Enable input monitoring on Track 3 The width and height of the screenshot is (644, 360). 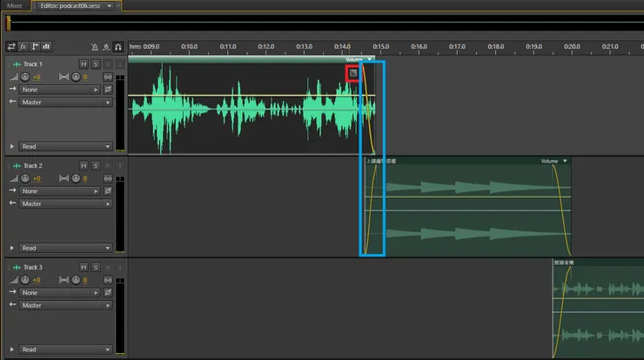pos(119,267)
